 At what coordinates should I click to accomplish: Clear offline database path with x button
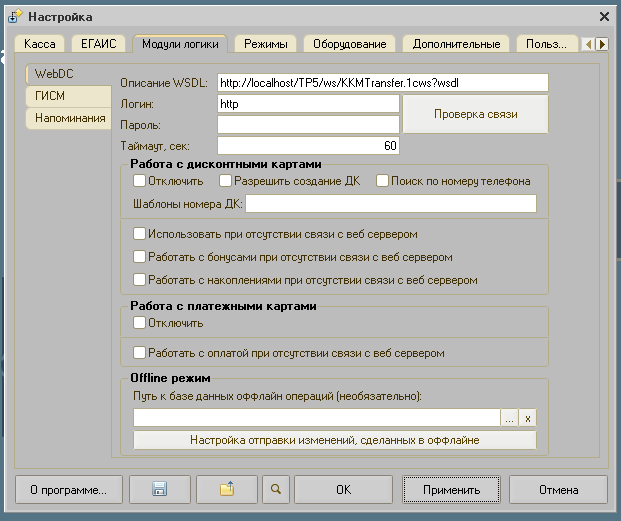528,419
